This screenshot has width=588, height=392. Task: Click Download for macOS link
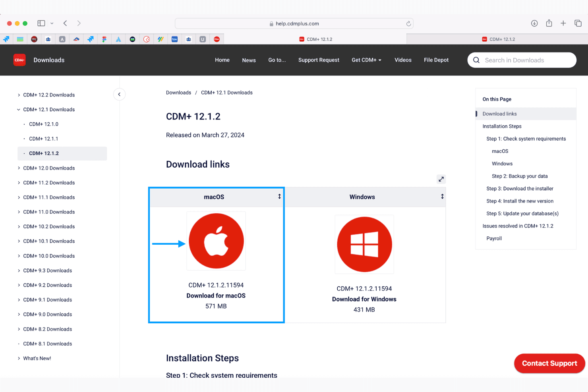coord(216,295)
